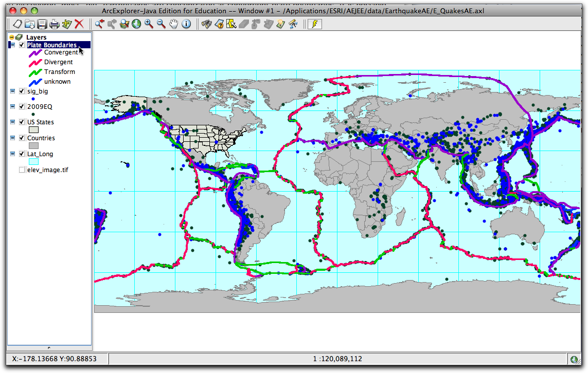The width and height of the screenshot is (588, 373).
Task: Use the Identify tool
Action: [186, 24]
